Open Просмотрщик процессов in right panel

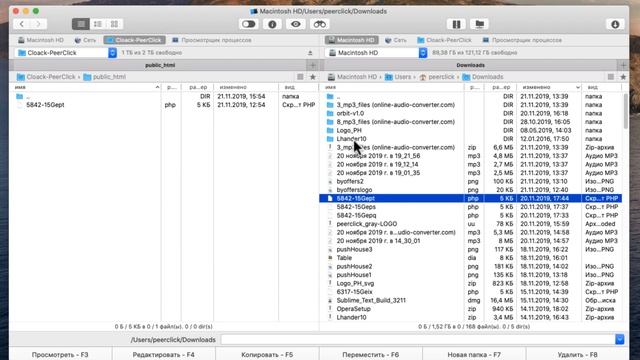522,40
